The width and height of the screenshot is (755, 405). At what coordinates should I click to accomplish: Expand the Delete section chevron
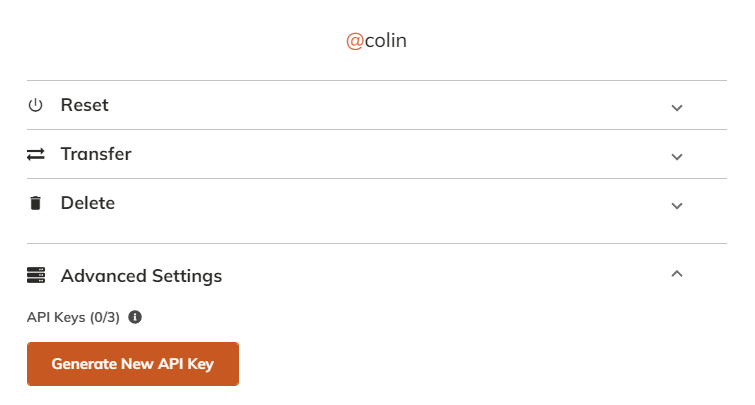point(677,206)
